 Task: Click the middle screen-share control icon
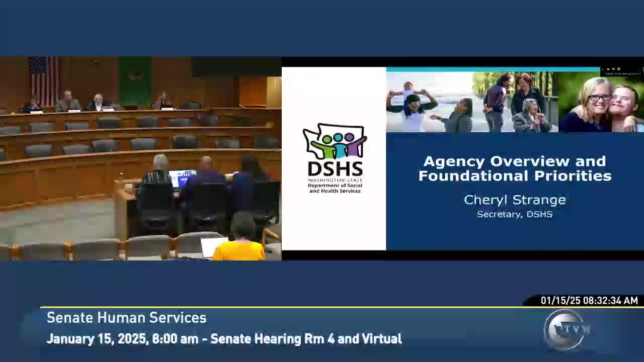pyautogui.click(x=614, y=69)
